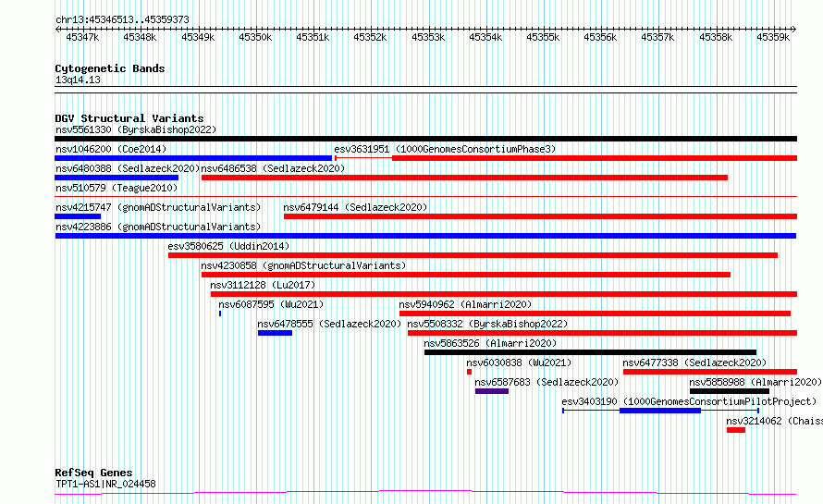Click the red nsv3112128 variant bar
This screenshot has width=823, height=504.
[504, 294]
